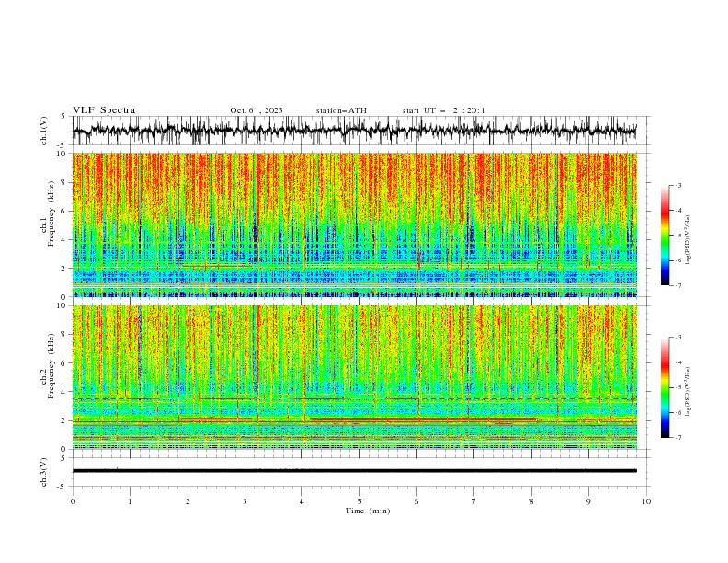
Task: Click the "3" tick on the time axis
Action: (x=245, y=501)
